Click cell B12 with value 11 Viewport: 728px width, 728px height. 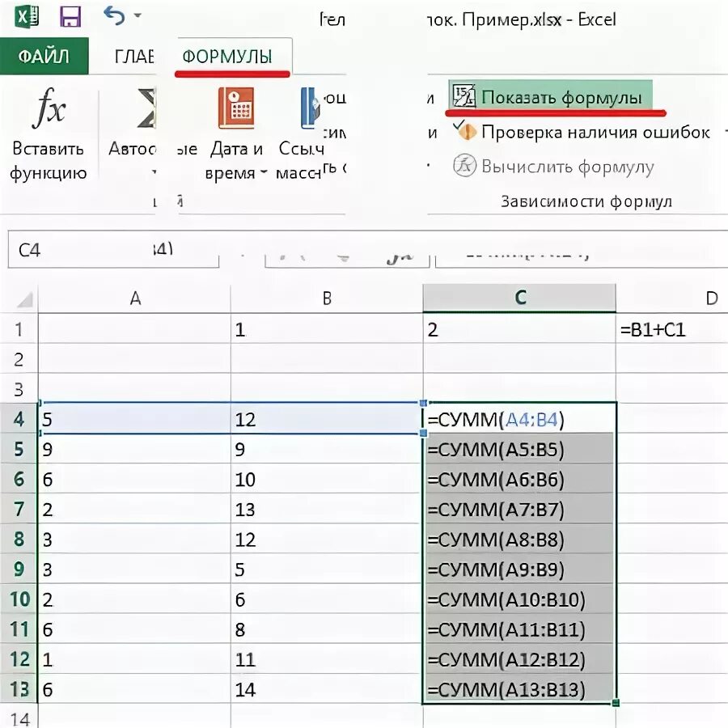[327, 658]
